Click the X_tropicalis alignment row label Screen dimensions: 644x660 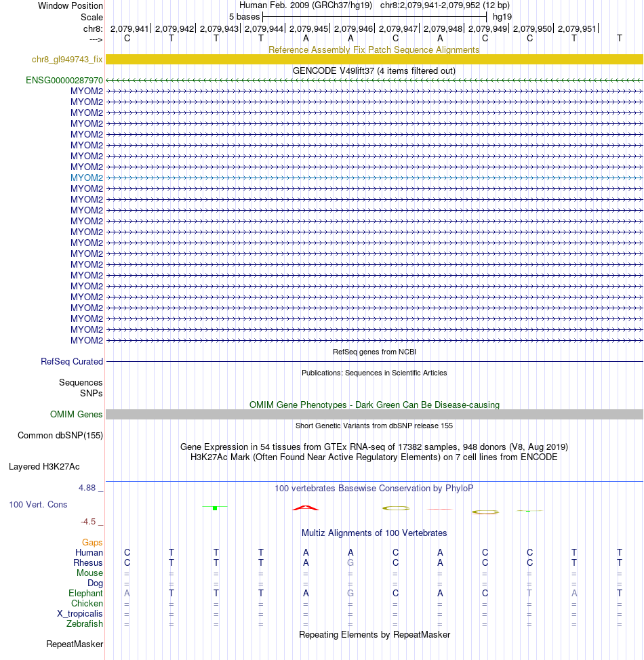click(80, 614)
